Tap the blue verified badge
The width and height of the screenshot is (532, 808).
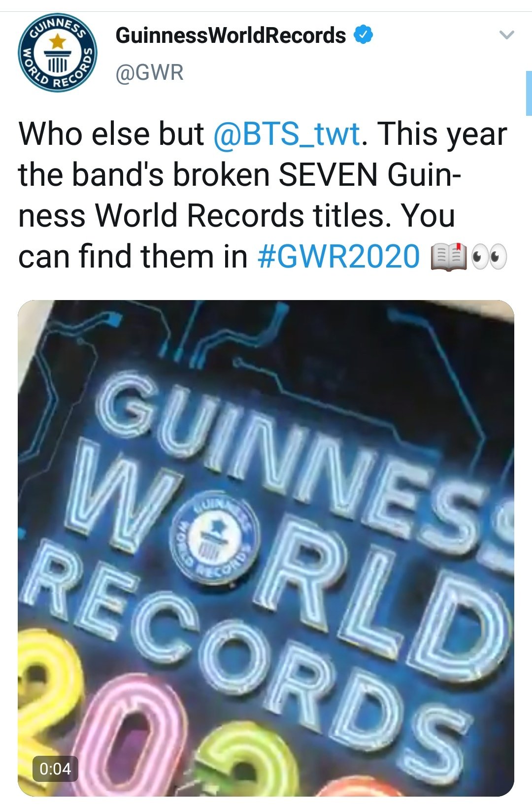[364, 34]
